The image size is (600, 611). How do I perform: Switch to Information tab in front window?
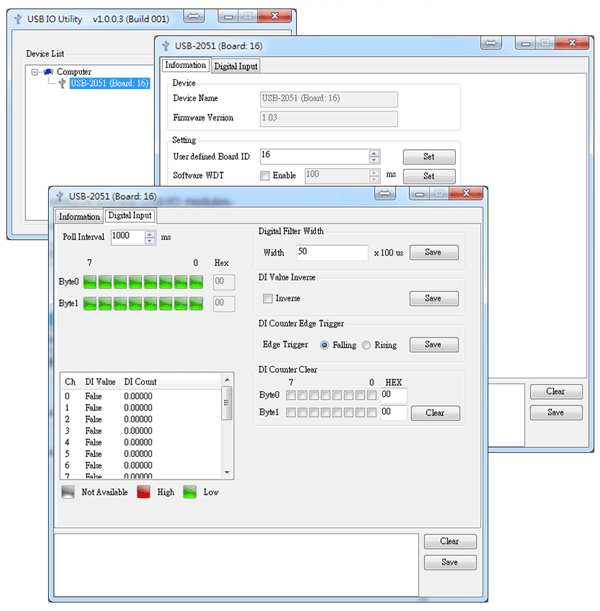79,216
